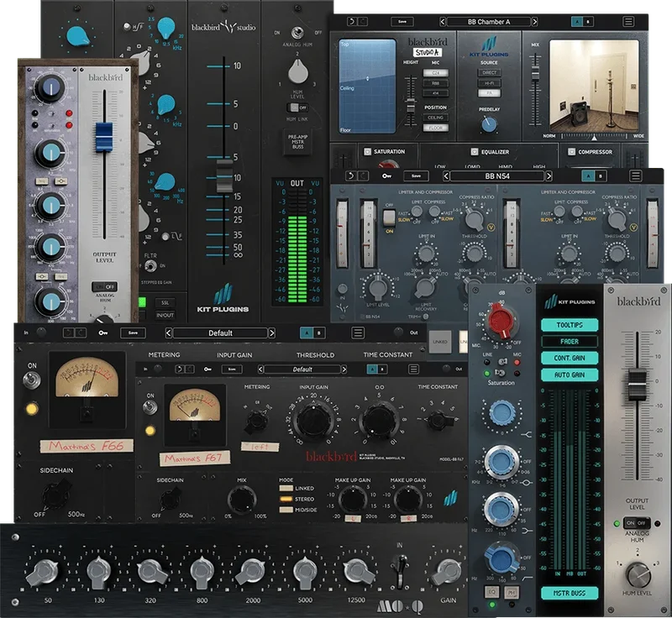Screen dimensions: 672x618
Task: Flip the Analog Hum ON/OFF toggle at top
Action: point(297,33)
